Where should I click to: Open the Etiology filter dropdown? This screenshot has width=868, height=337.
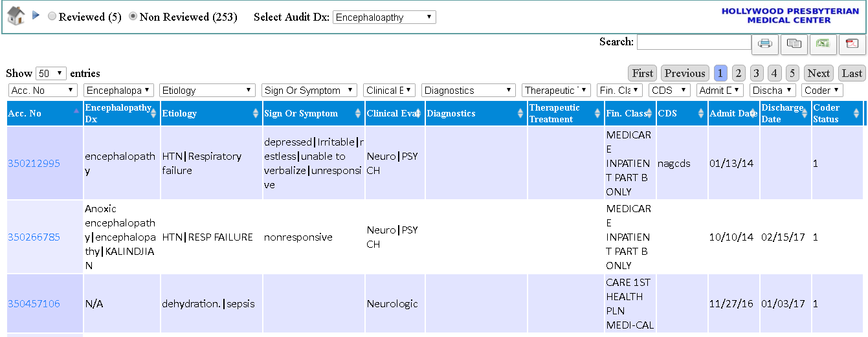(207, 91)
